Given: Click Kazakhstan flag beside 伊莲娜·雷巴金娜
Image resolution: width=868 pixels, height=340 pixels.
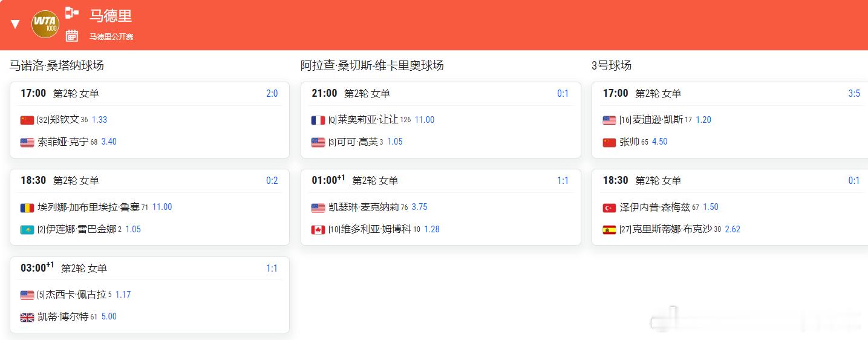Looking at the screenshot, I should point(27,229).
